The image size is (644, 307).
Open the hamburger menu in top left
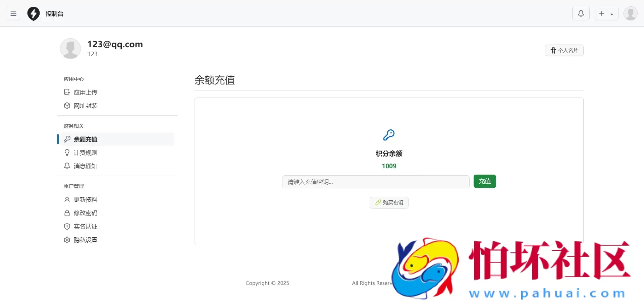point(13,13)
